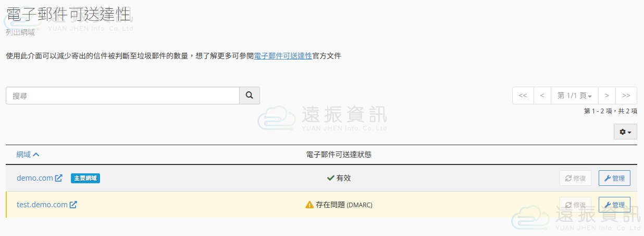Open test.demo.com external link icon
This screenshot has height=236, width=644.
click(73, 205)
